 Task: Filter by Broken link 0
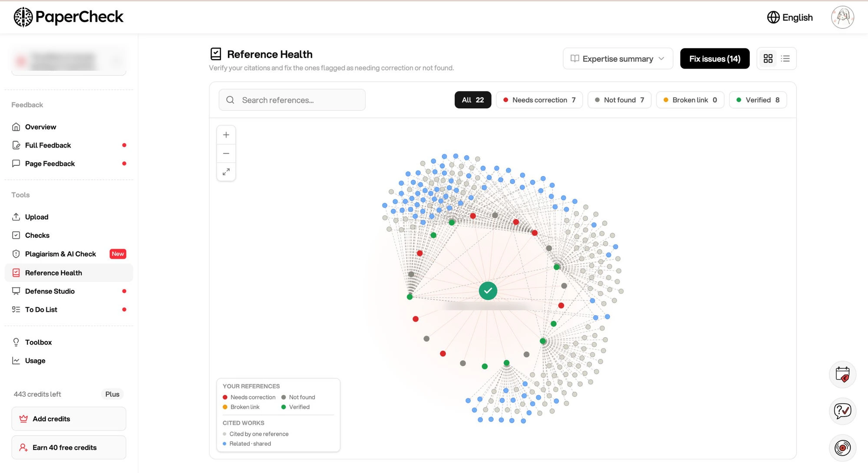click(x=690, y=100)
